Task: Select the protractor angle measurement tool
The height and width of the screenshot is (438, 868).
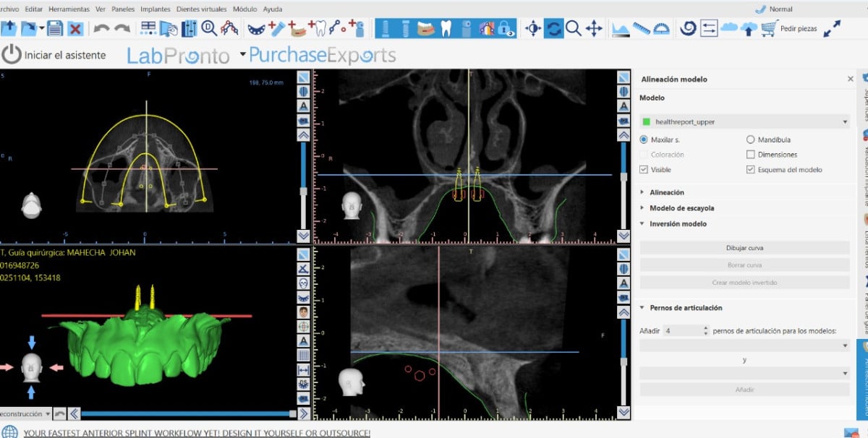Action: (x=661, y=29)
